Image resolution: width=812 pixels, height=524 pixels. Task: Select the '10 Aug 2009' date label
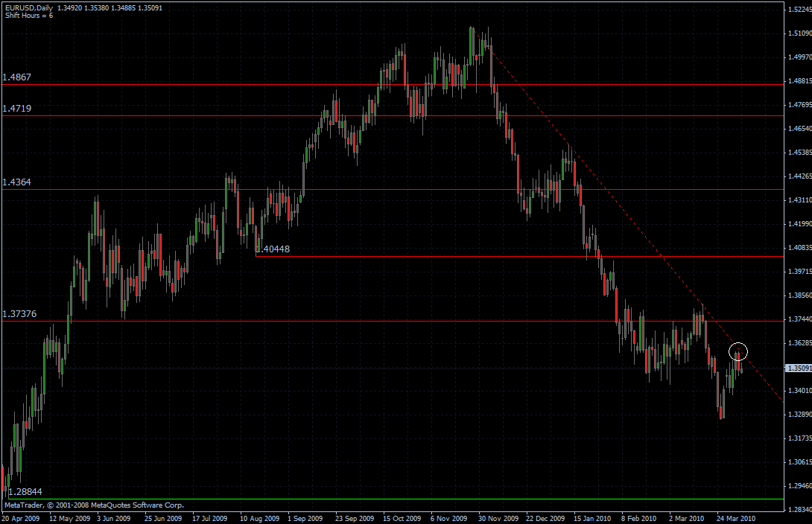pos(259,518)
